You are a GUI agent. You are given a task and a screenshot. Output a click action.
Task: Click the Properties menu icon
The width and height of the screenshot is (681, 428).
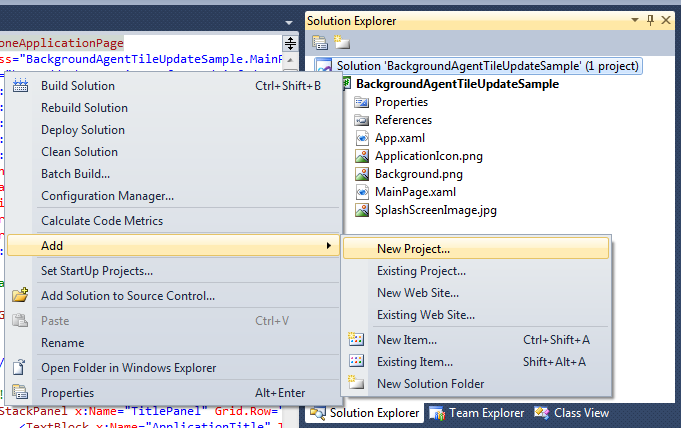coord(20,392)
